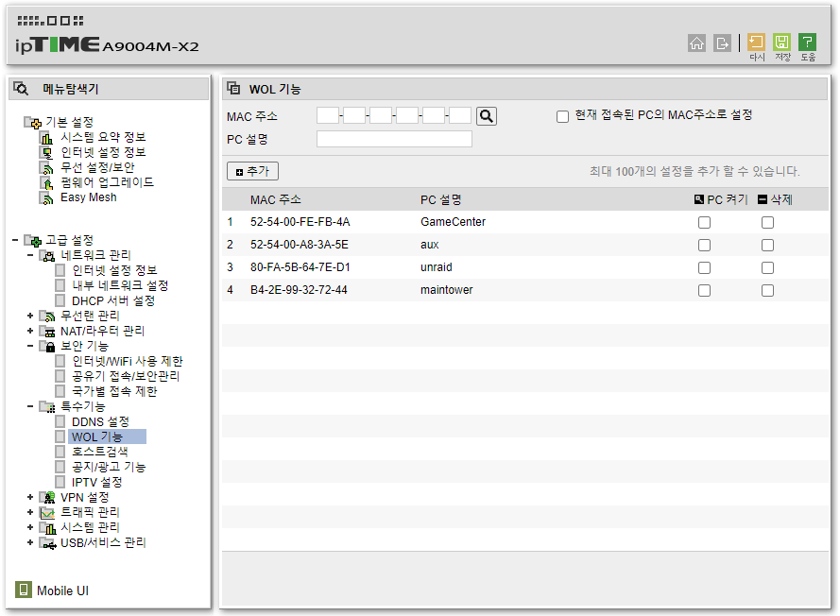This screenshot has height=616, width=840.
Task: Check 삭제 box for unraid
Action: tap(767, 267)
